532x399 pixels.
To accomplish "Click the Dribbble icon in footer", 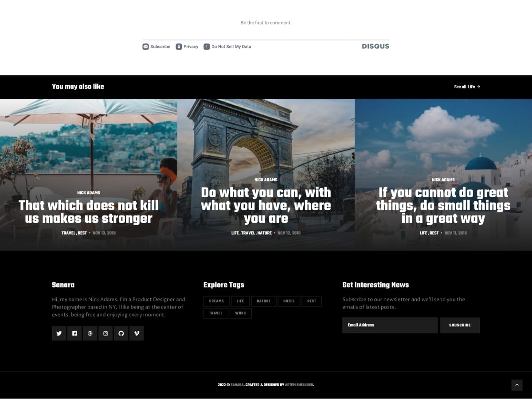I will click(x=90, y=333).
